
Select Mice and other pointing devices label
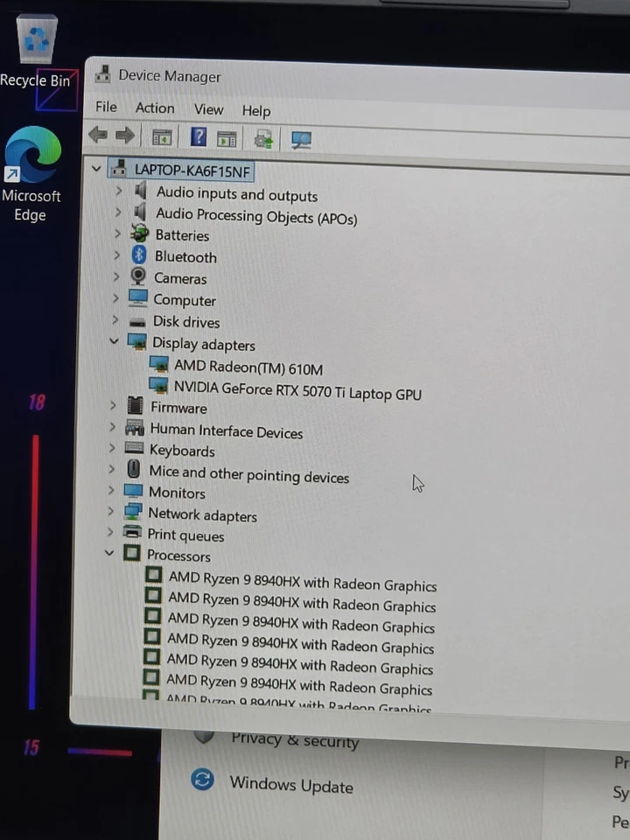(x=249, y=474)
